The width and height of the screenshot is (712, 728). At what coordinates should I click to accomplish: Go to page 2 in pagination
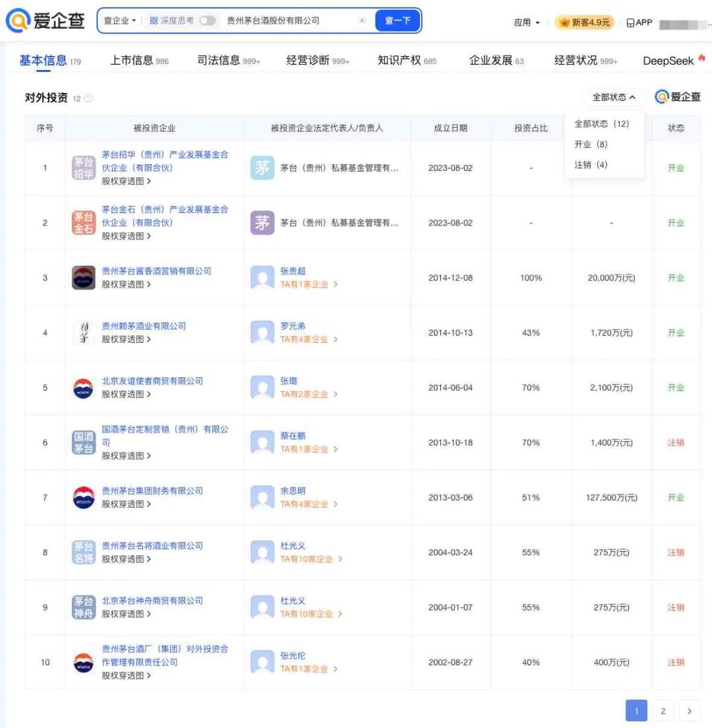pyautogui.click(x=663, y=711)
